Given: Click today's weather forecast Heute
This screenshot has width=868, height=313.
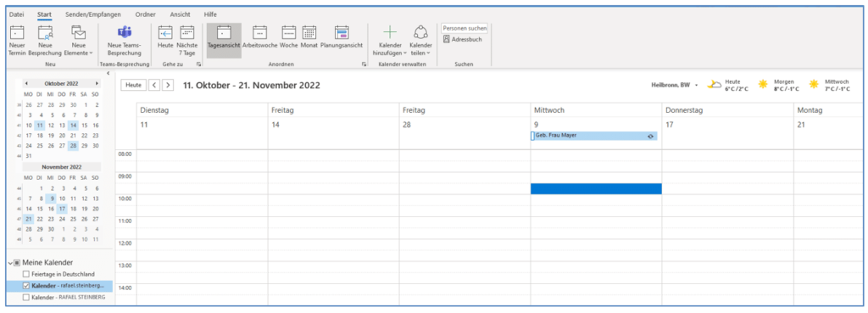Looking at the screenshot, I should click(x=728, y=85).
